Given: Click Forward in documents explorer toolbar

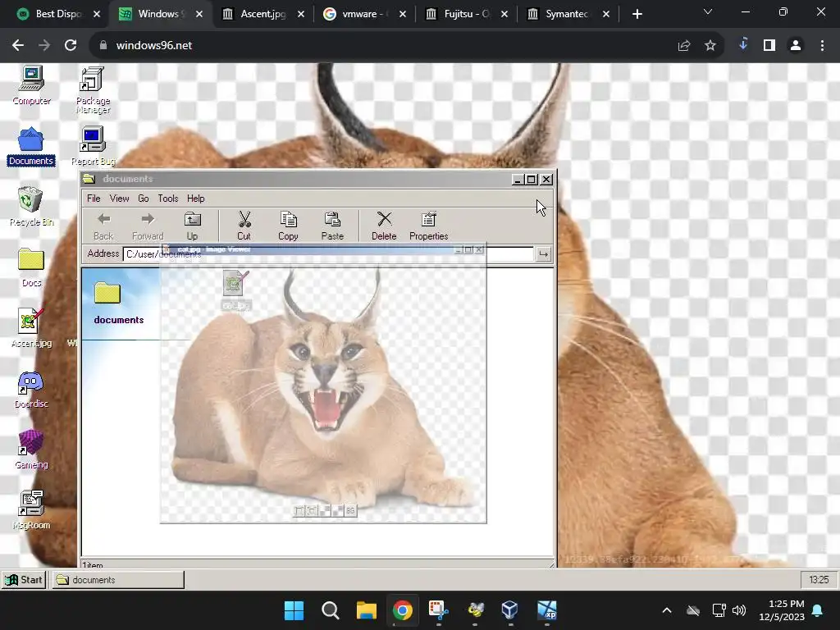Looking at the screenshot, I should [148, 226].
